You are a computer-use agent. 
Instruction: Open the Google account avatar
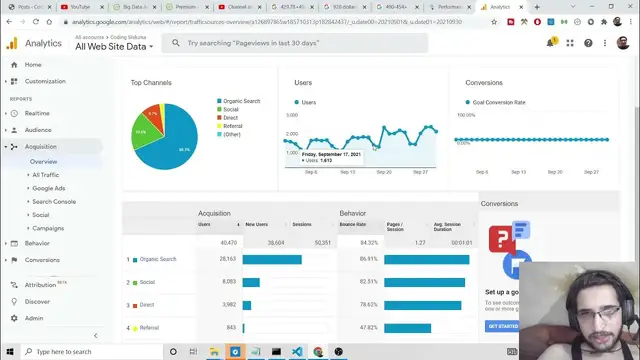click(623, 42)
